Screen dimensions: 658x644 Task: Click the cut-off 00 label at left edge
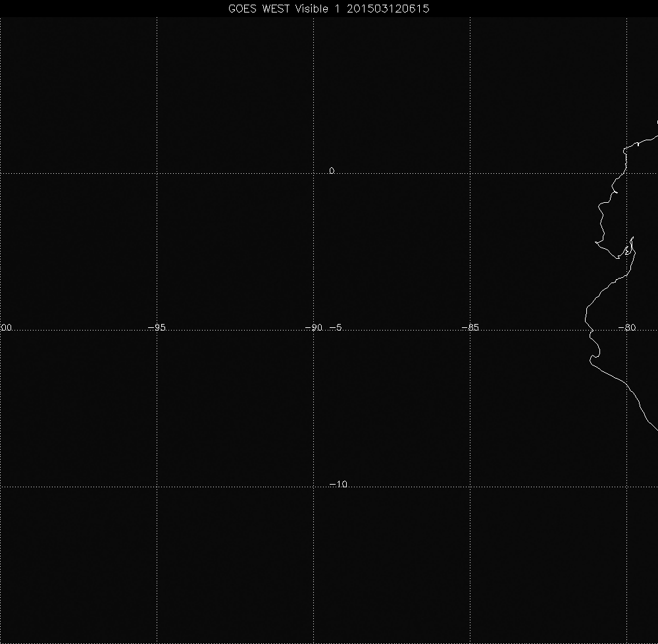6,327
